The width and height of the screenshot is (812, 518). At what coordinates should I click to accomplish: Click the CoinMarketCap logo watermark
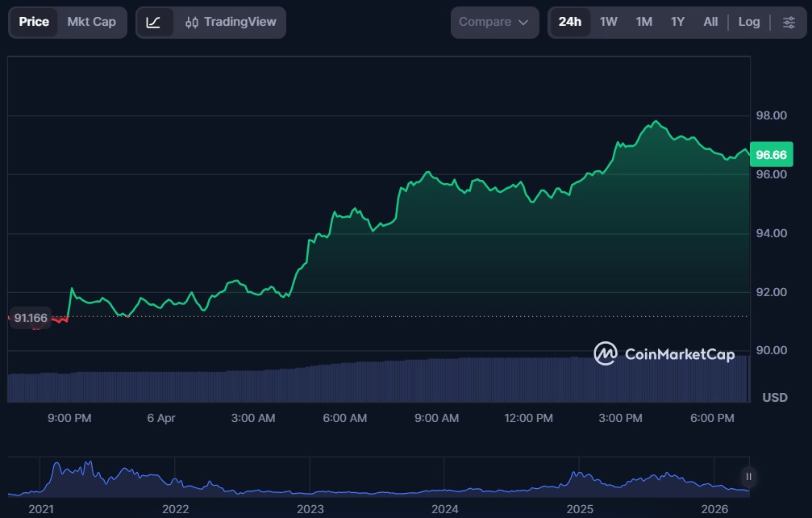(x=664, y=353)
